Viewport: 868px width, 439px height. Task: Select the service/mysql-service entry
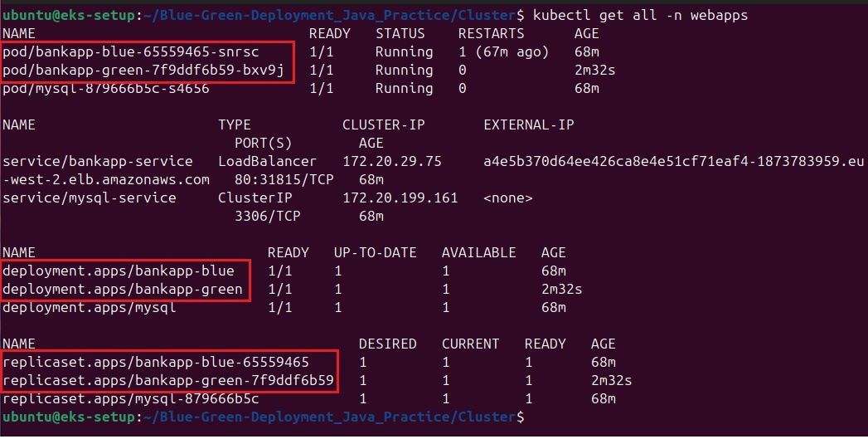click(x=90, y=198)
